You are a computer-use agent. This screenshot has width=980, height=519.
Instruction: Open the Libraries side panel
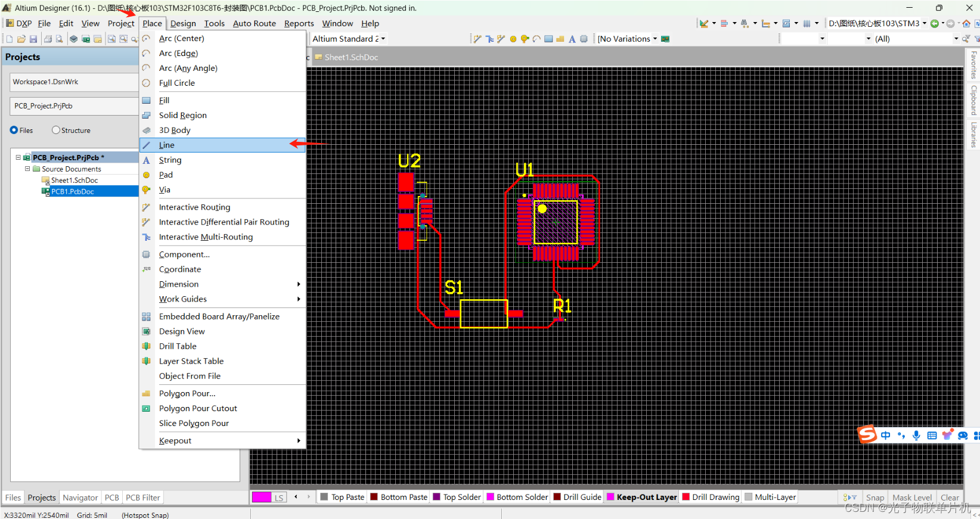973,135
